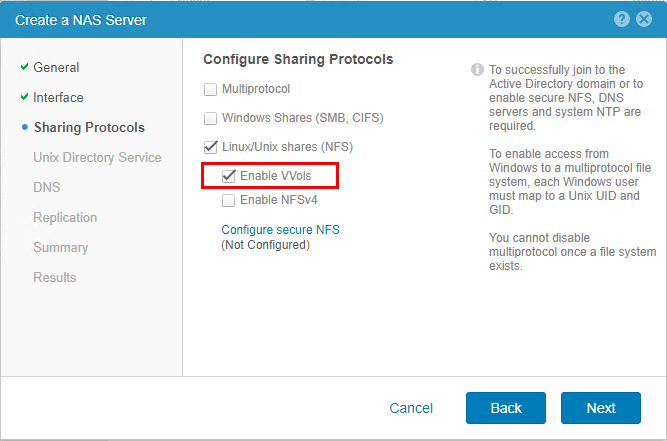Toggle the Enable VVols checkbox
667x441 pixels.
[x=229, y=176]
